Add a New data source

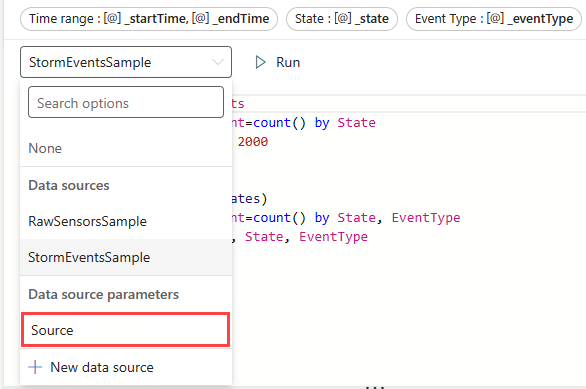(x=126, y=367)
